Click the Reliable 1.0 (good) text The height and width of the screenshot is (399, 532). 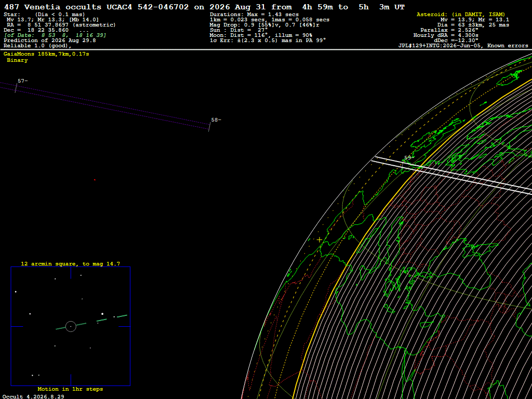click(37, 46)
